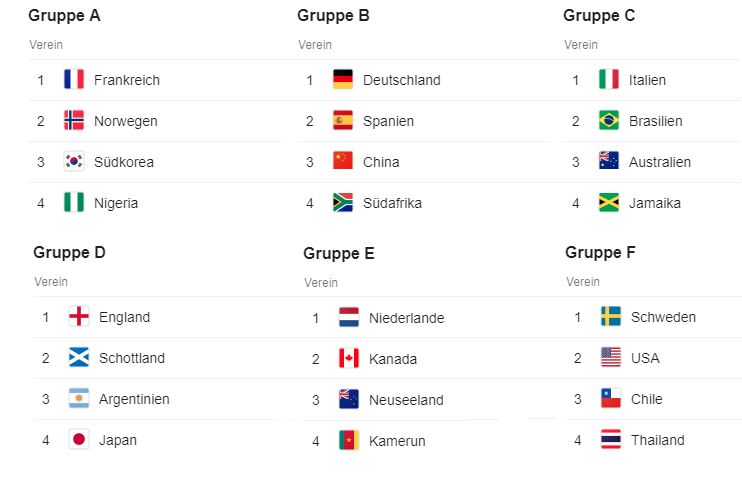Open the Frankreich team link
742x493 pixels.
[x=127, y=80]
